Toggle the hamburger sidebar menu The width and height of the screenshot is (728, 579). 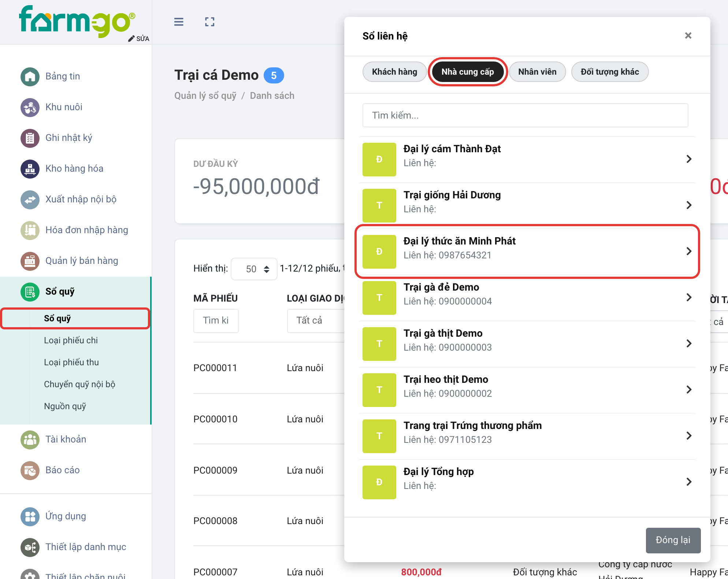point(179,22)
